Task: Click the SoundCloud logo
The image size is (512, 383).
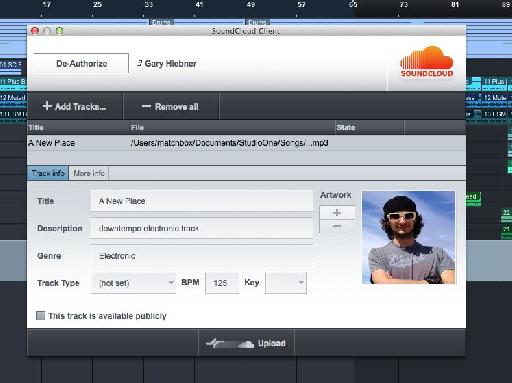Action: (x=426, y=62)
